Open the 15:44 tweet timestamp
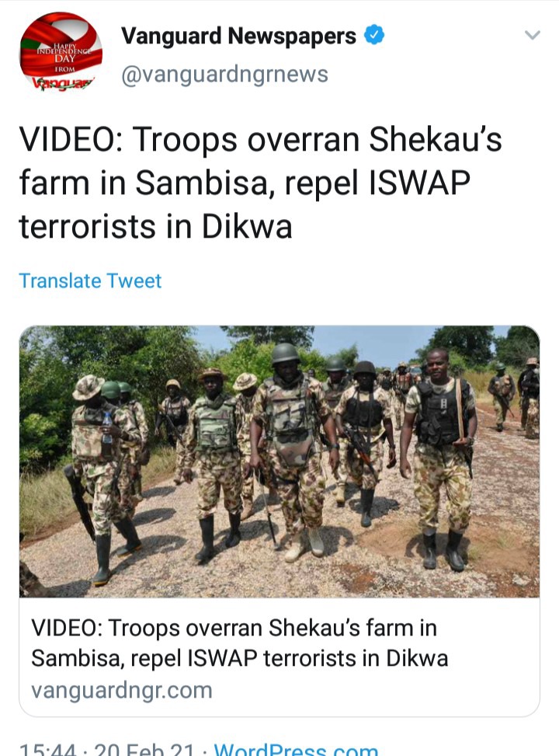Screen dimensions: 559x756 47,750
